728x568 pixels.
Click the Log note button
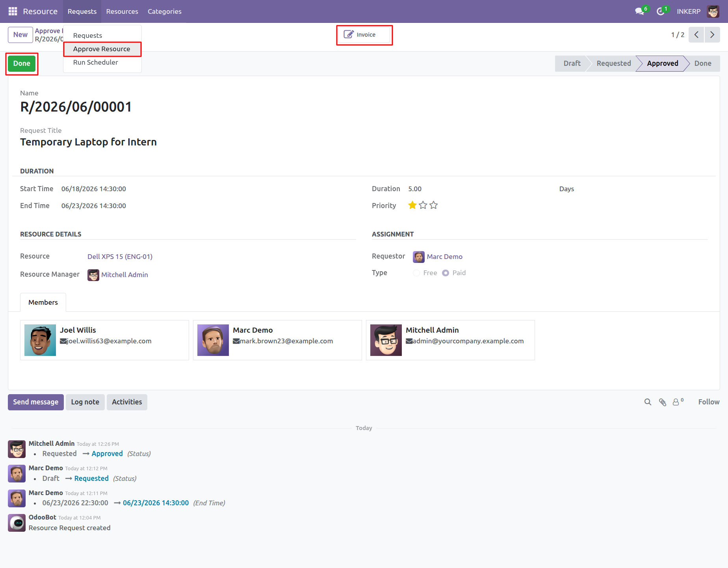85,402
